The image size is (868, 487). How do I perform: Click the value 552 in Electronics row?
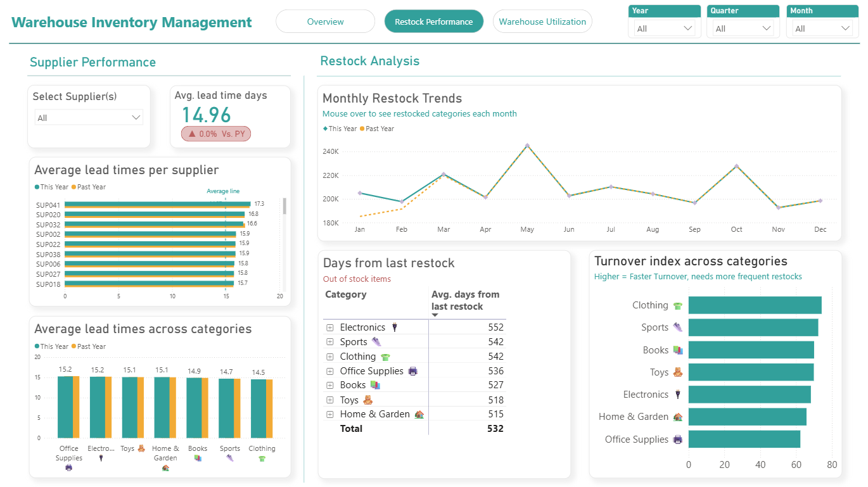[x=495, y=327]
